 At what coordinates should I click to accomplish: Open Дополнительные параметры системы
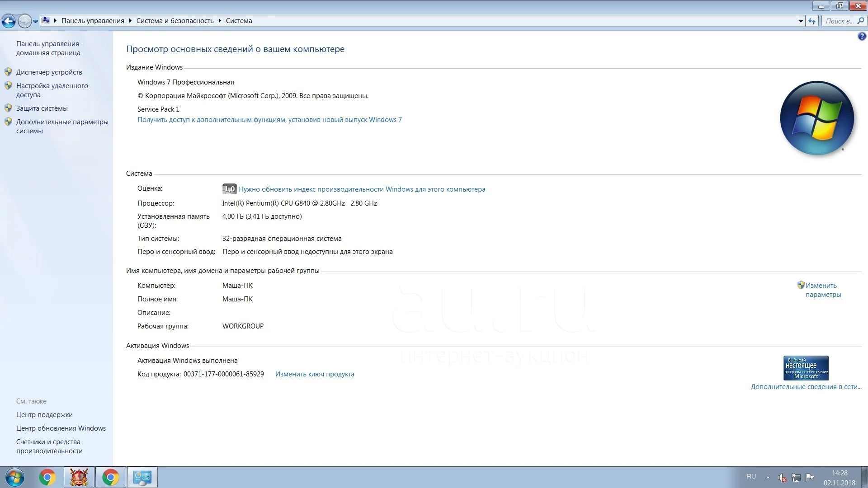point(62,127)
